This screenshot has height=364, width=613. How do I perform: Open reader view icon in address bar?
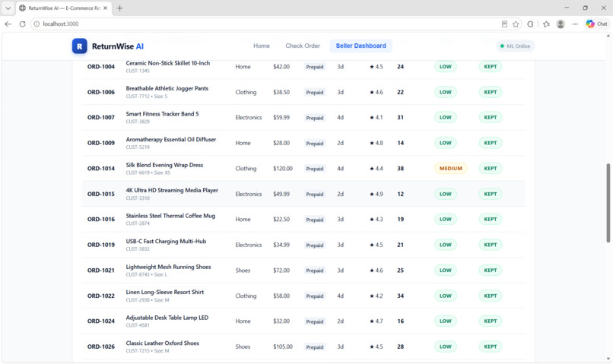point(504,24)
